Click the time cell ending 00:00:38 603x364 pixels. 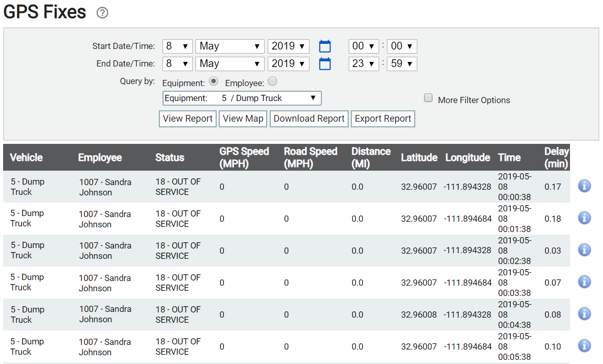point(515,187)
